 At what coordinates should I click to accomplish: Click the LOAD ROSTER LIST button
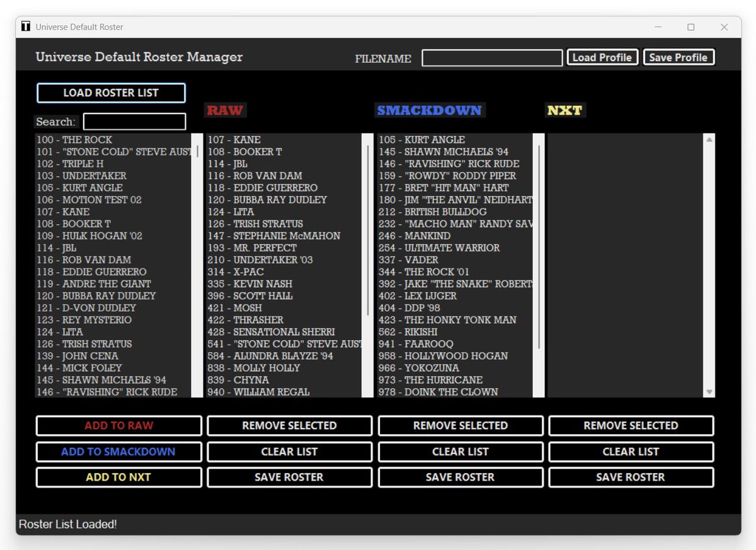tap(111, 93)
